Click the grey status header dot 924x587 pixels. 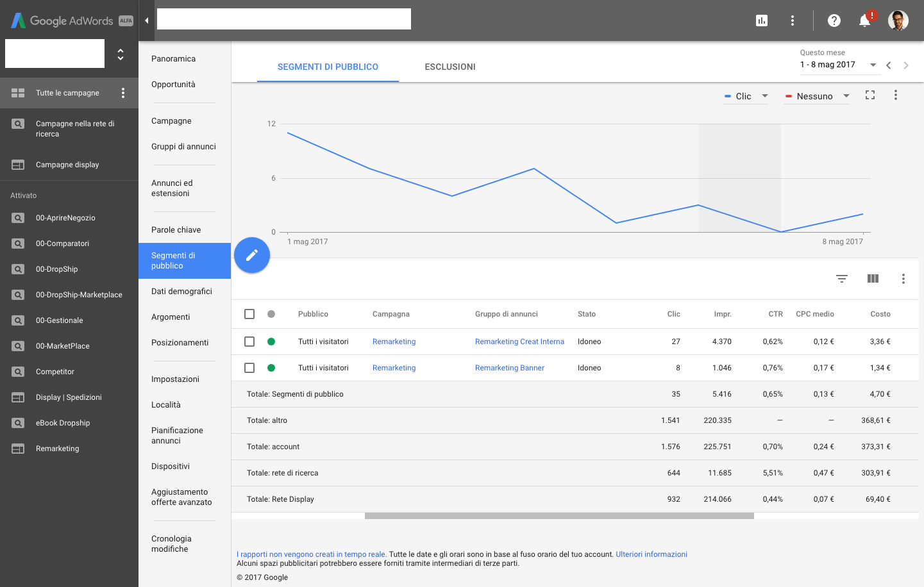click(271, 314)
